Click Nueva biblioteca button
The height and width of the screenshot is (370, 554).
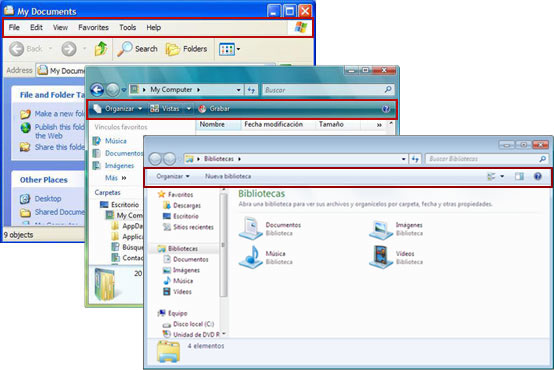(228, 176)
